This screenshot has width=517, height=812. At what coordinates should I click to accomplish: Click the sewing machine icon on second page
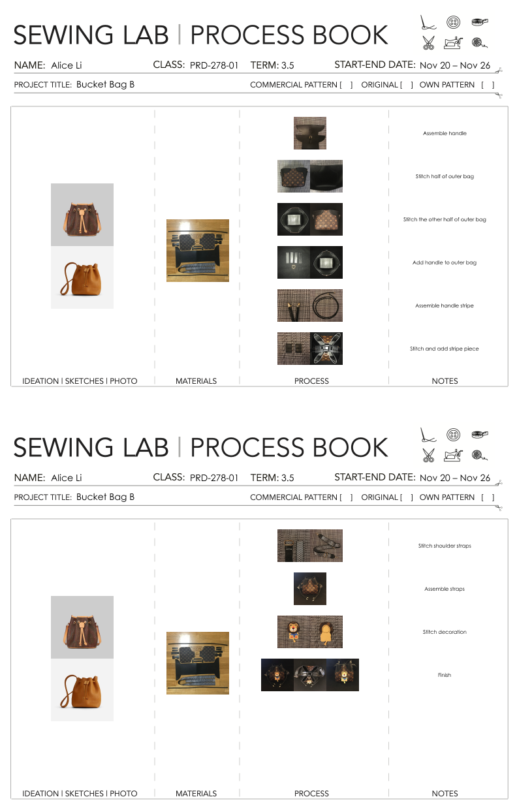click(x=454, y=456)
